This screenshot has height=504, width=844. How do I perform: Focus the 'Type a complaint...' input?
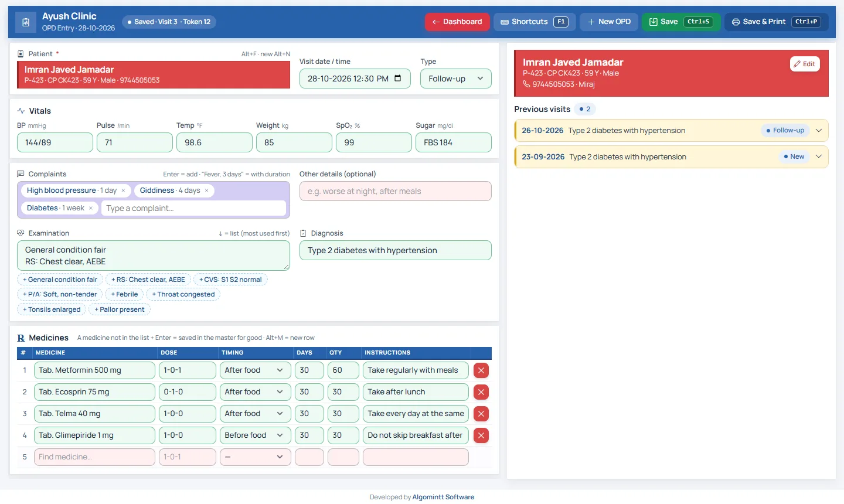[193, 208]
